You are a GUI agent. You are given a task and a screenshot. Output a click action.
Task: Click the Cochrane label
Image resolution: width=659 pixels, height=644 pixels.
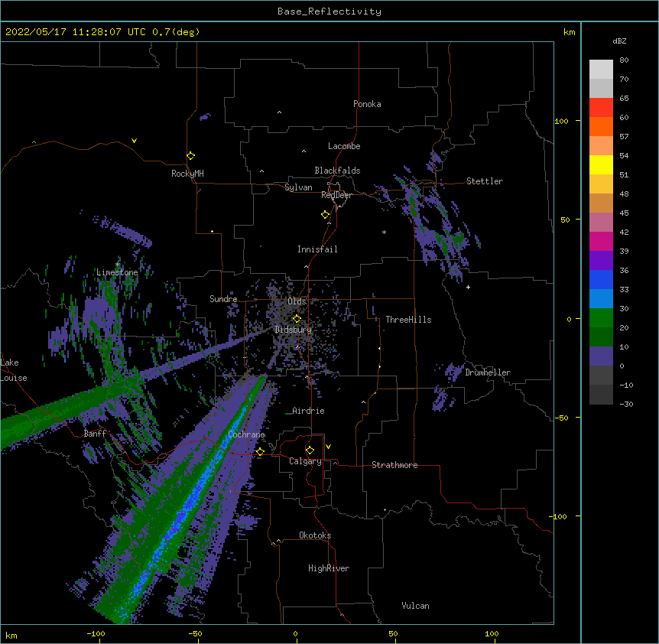pos(247,434)
